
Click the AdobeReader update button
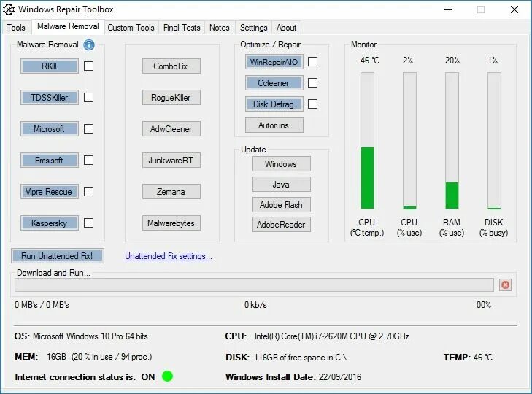coord(281,224)
